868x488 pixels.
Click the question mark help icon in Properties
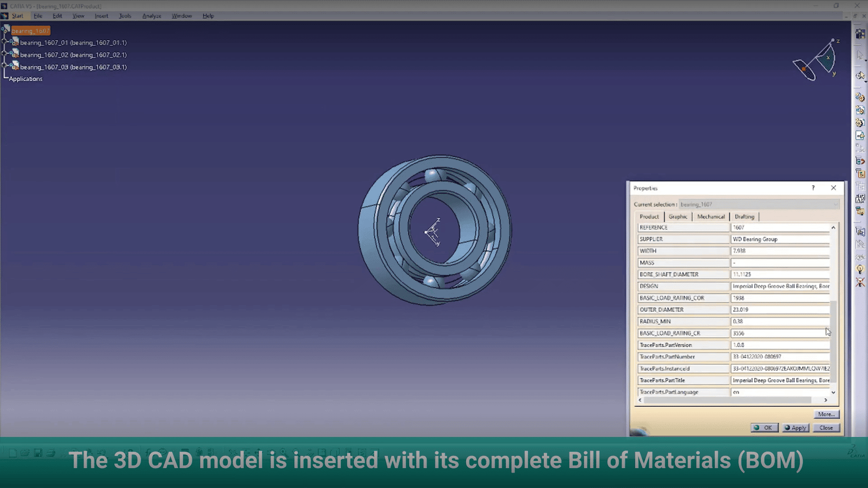pyautogui.click(x=813, y=188)
